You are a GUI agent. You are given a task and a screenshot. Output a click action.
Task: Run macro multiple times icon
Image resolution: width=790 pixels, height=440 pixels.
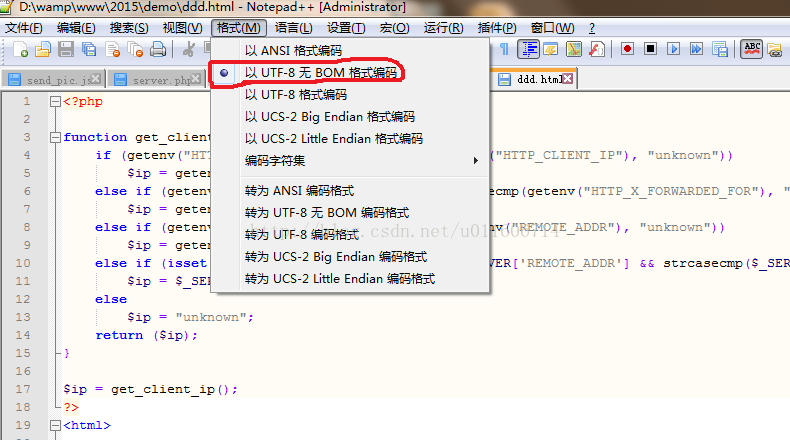point(697,49)
